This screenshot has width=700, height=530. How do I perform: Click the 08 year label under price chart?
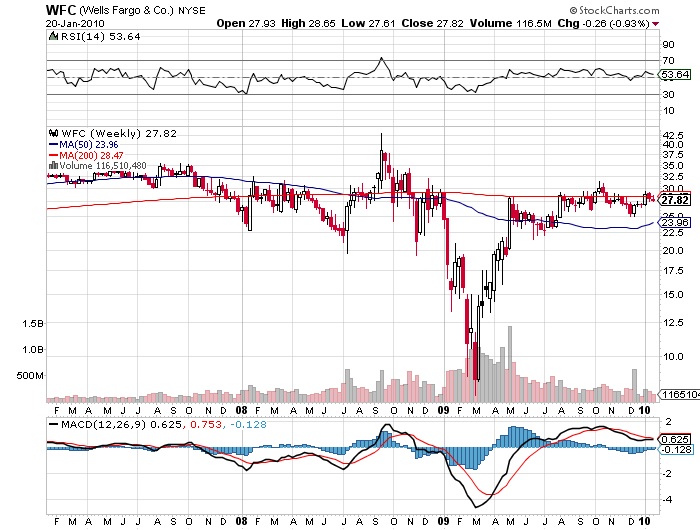pos(242,410)
